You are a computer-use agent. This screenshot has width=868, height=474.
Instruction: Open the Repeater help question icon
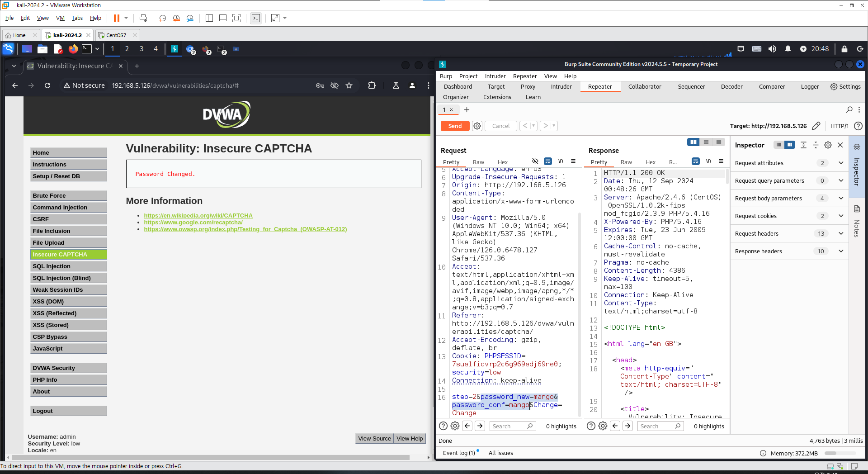click(x=858, y=126)
